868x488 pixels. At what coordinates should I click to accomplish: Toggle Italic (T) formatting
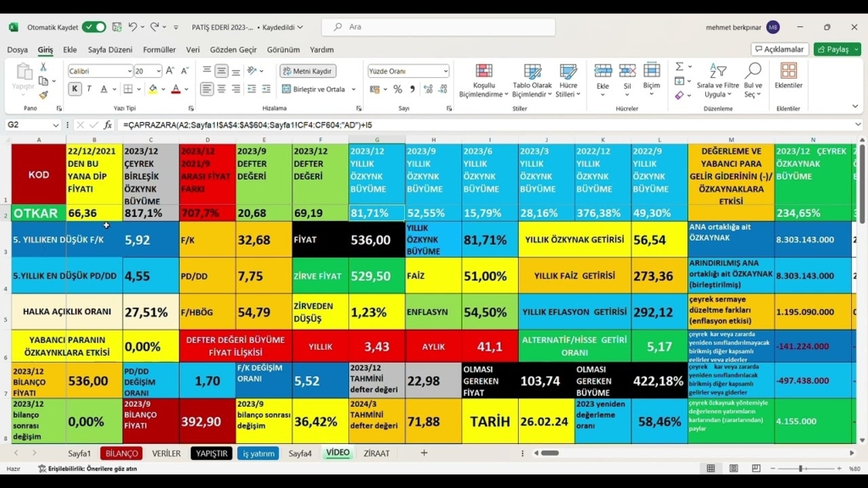(89, 89)
